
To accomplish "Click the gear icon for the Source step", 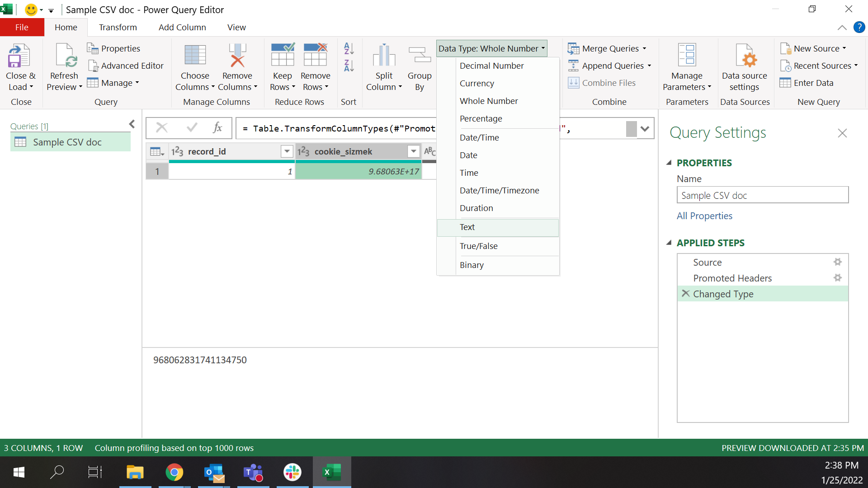I will pos(837,262).
